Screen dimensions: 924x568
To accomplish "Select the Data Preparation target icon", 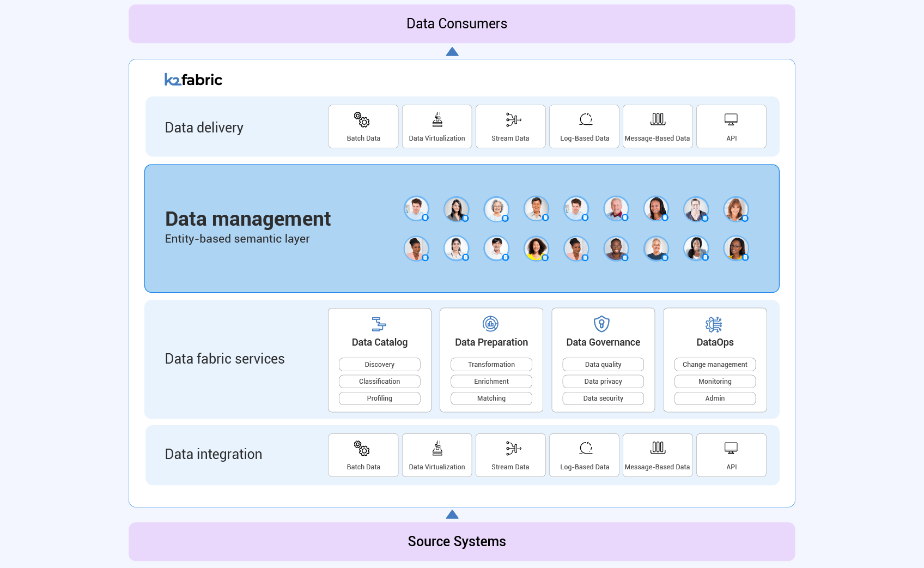I will click(x=491, y=324).
